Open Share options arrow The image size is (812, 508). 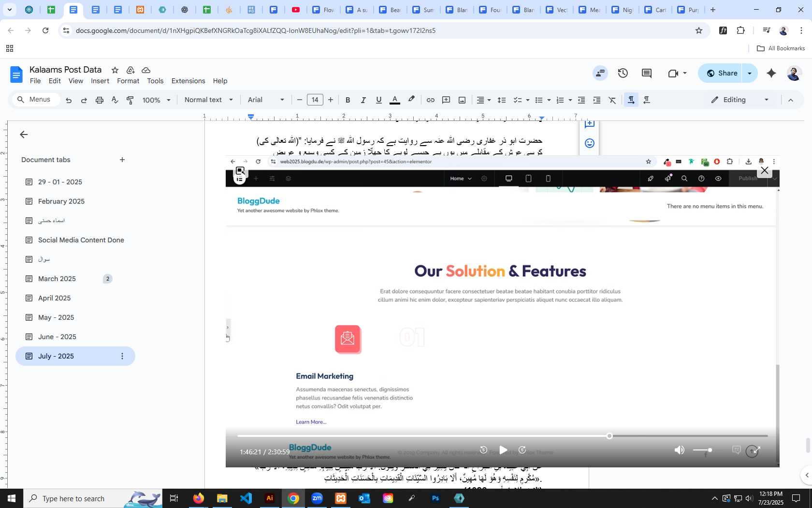pyautogui.click(x=750, y=73)
